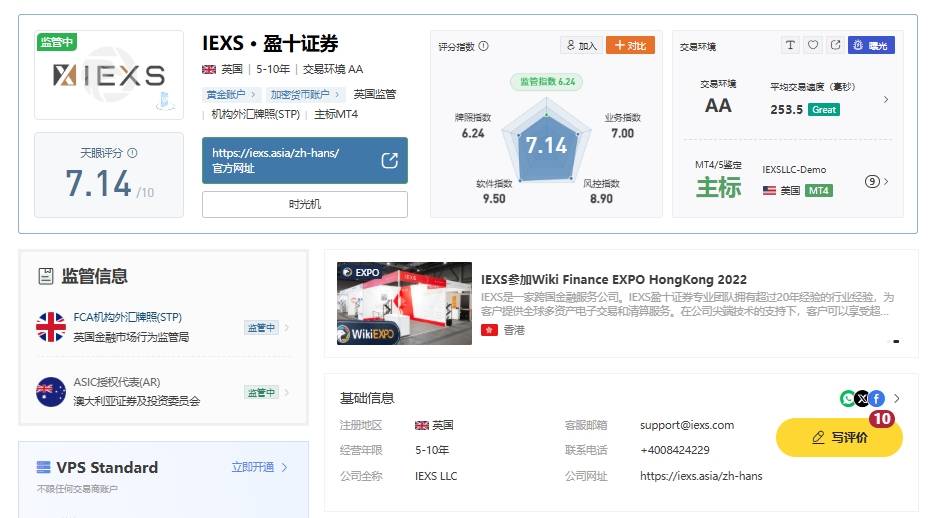938x518 pixels.
Task: Click the 监管信息 section document icon
Action: 46,276
